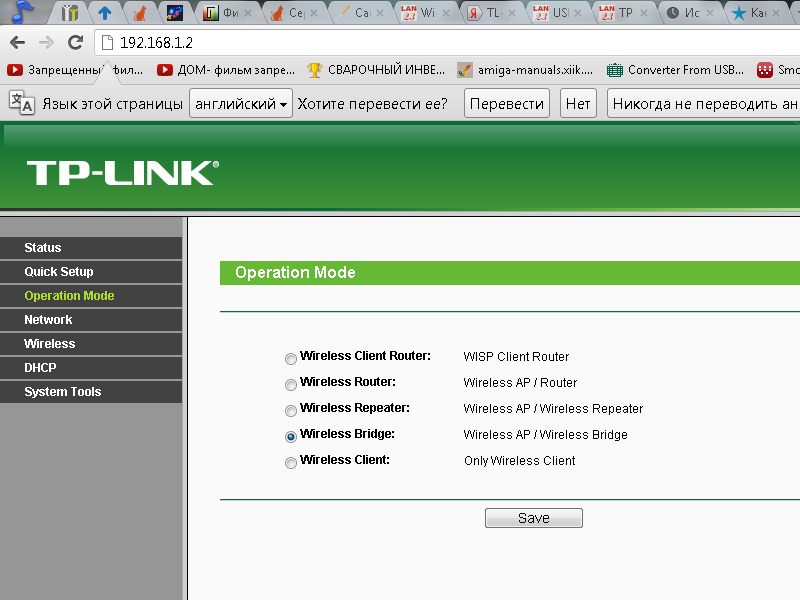Click the Wireless AP / Wireless Bridge text
Viewport: 800px width, 600px height.
(545, 435)
